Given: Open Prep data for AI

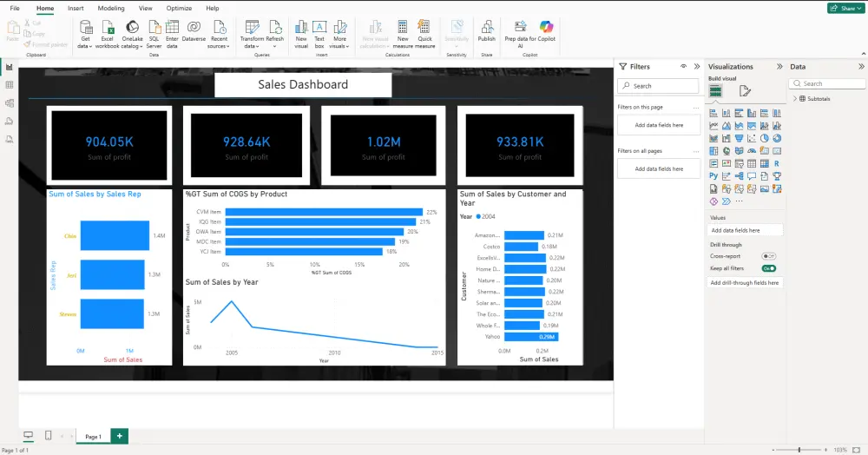Looking at the screenshot, I should point(520,34).
